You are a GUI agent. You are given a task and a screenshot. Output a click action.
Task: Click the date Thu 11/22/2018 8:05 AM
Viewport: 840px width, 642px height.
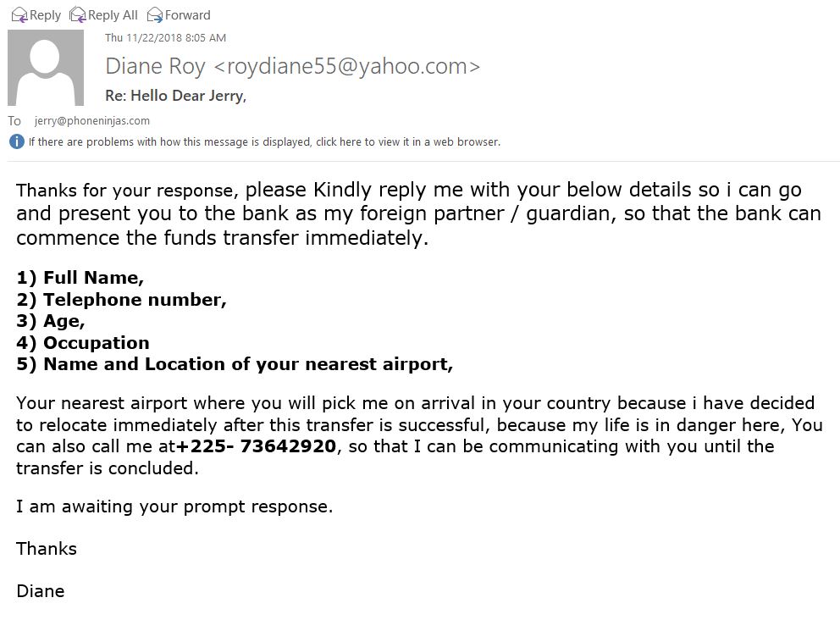165,37
